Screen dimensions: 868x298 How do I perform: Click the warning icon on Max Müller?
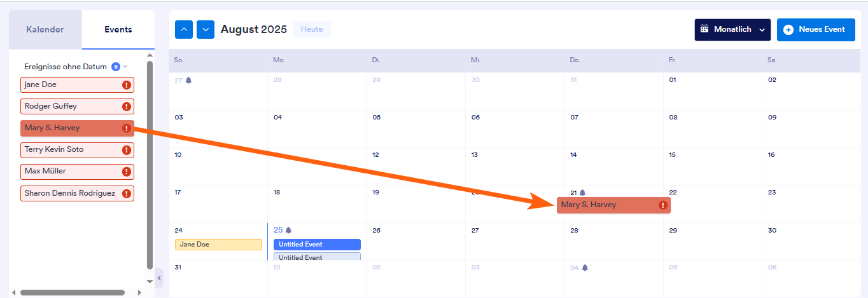pos(127,172)
